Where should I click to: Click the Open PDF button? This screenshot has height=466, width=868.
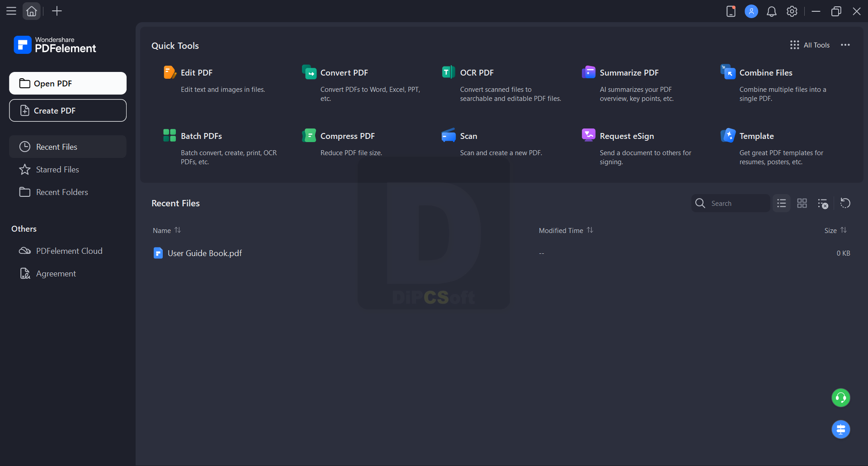click(68, 83)
